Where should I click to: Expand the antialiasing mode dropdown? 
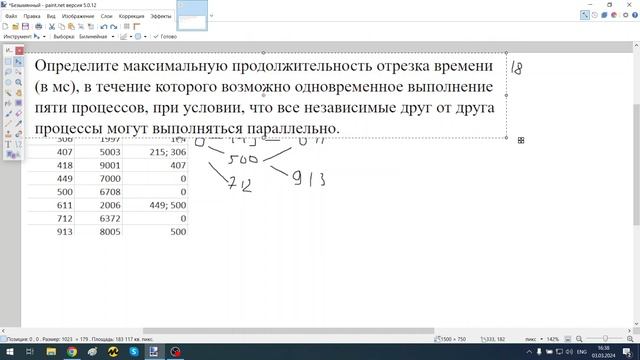coord(131,37)
